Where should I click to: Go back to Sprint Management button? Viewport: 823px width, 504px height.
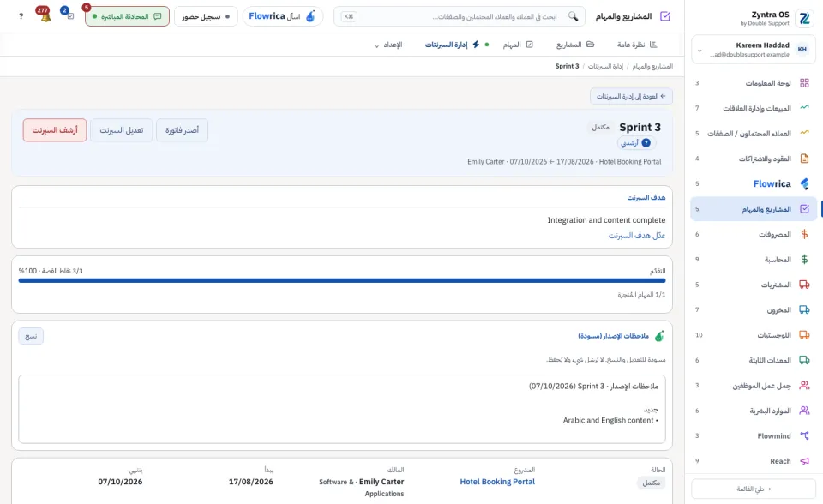631,96
